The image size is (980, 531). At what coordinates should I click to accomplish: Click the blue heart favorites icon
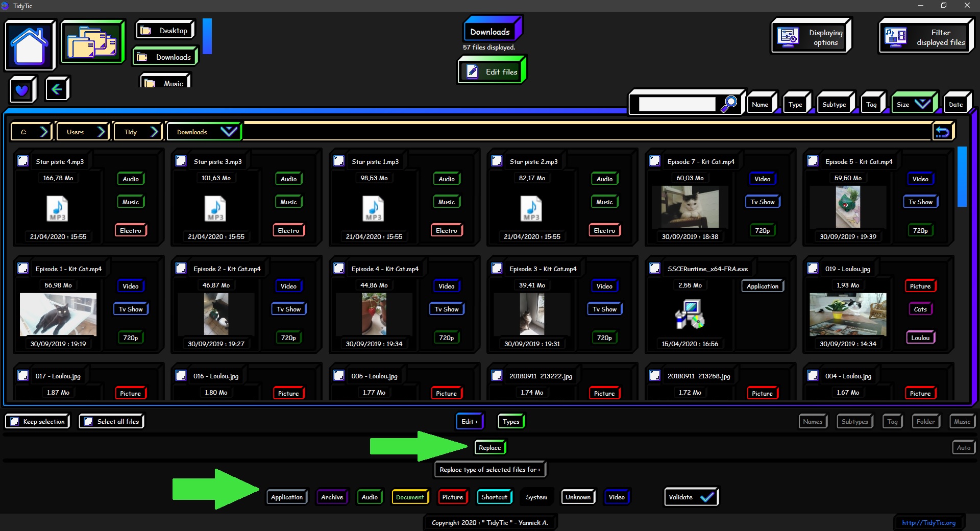(x=22, y=90)
